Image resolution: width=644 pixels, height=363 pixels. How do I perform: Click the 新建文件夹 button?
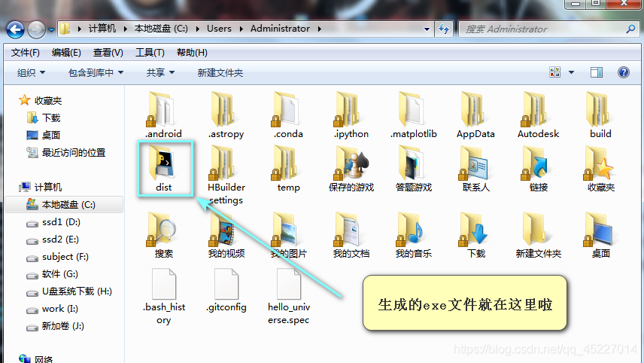pos(220,72)
